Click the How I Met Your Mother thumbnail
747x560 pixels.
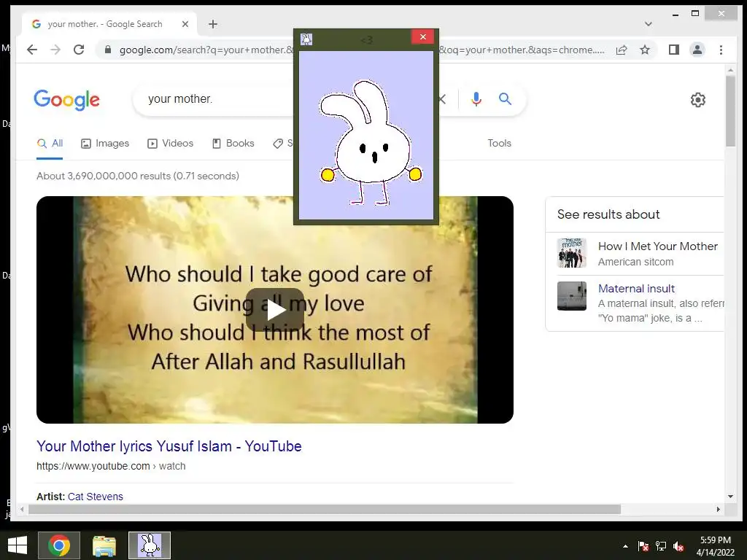[572, 253]
